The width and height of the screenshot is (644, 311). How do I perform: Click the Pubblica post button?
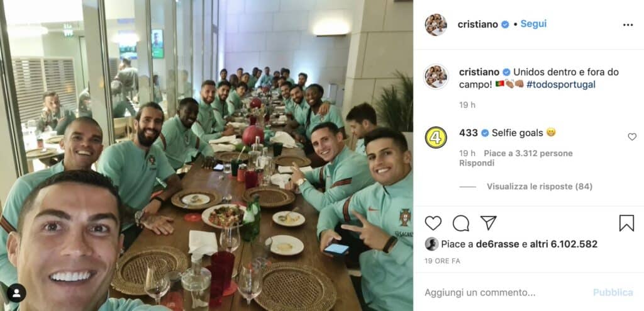pyautogui.click(x=613, y=293)
